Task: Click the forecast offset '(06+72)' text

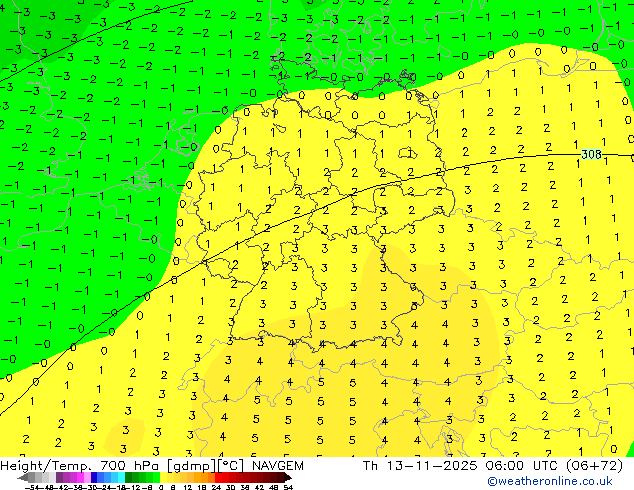Action: point(594,466)
